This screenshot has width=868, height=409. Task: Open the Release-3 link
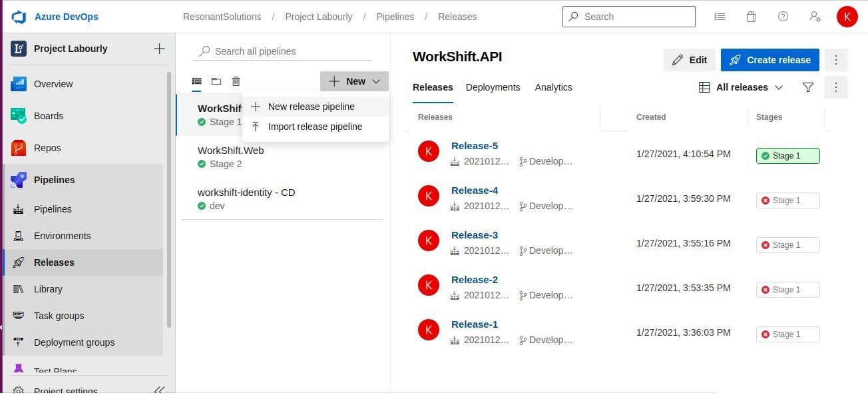[x=475, y=234]
